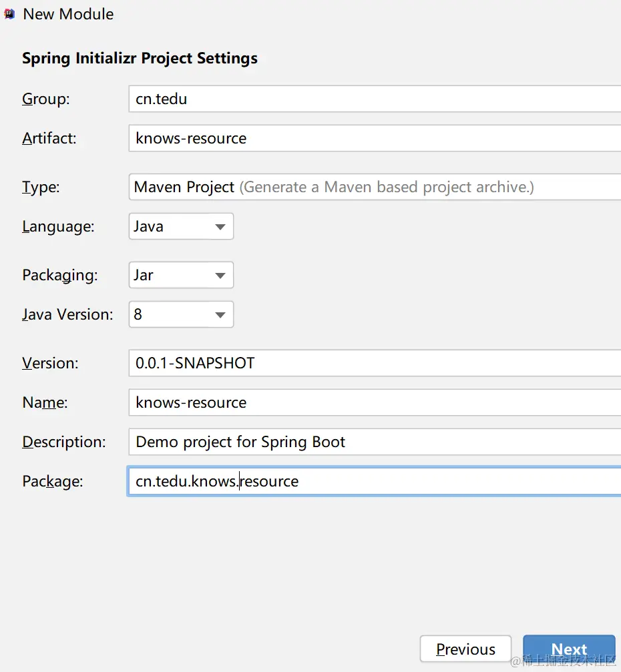Select the Name text field
The image size is (621, 672).
pos(374,402)
